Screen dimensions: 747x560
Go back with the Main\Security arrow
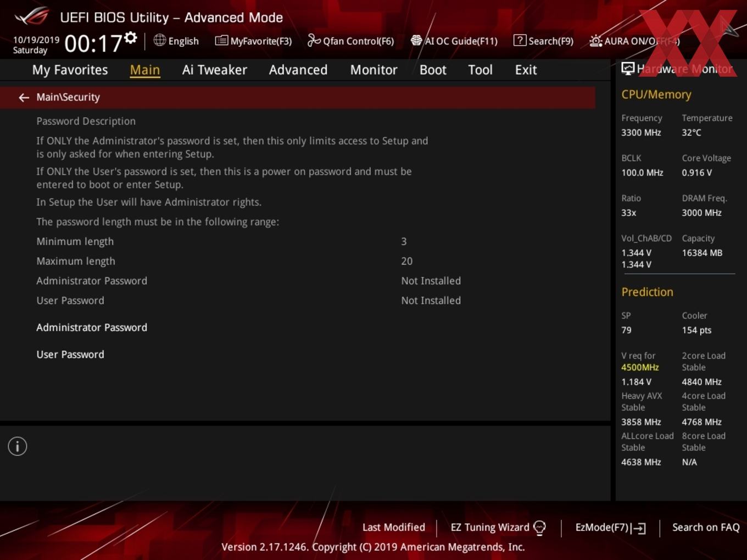(x=24, y=97)
